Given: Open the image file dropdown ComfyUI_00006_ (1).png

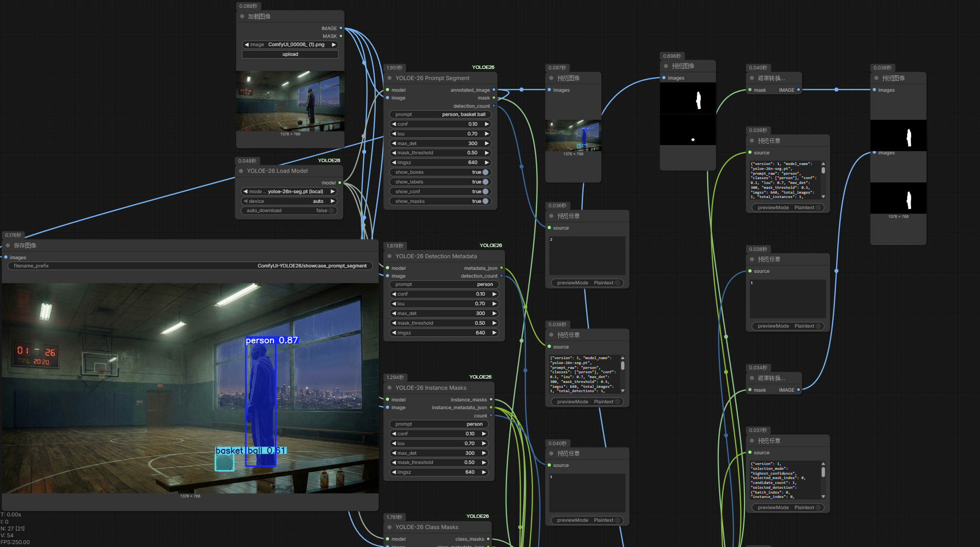Looking at the screenshot, I should point(290,45).
